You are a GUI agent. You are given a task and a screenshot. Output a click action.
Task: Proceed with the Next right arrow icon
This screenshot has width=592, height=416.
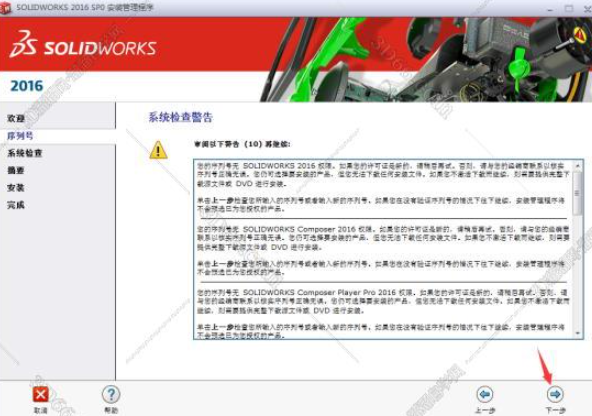(555, 394)
